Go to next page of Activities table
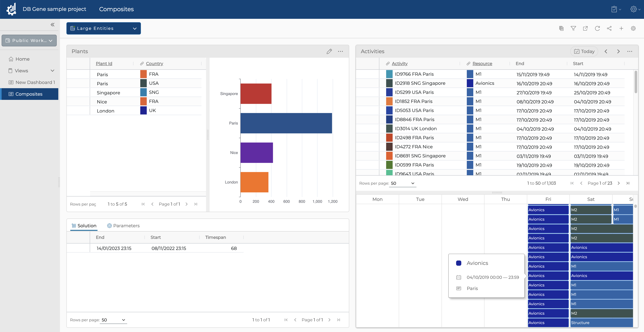The width and height of the screenshot is (644, 332). 619,183
